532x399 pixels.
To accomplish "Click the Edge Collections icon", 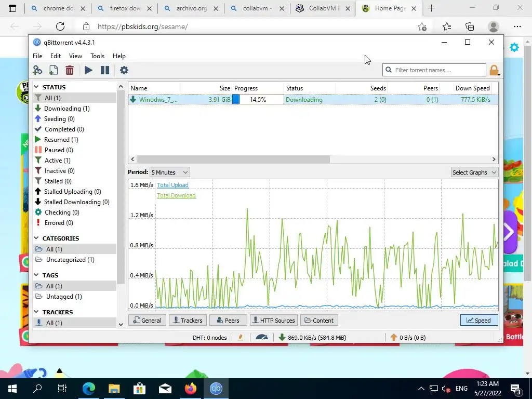I will tap(470, 26).
